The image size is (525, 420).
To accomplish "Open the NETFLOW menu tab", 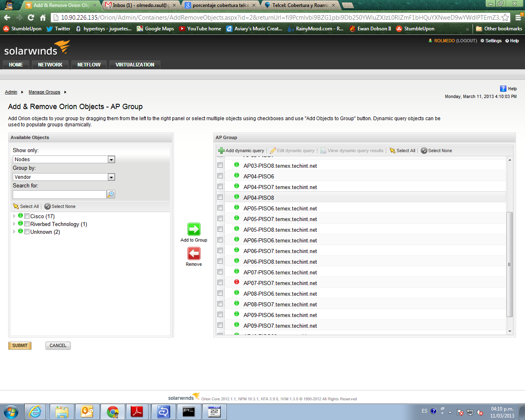I will click(x=89, y=65).
